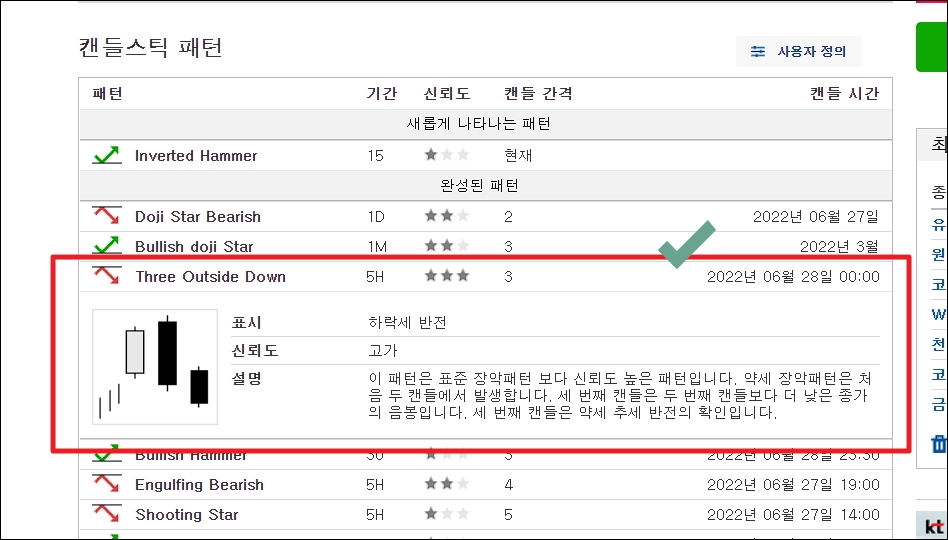
Task: Collapse the Three Outside Down pattern row
Action: click(x=485, y=276)
